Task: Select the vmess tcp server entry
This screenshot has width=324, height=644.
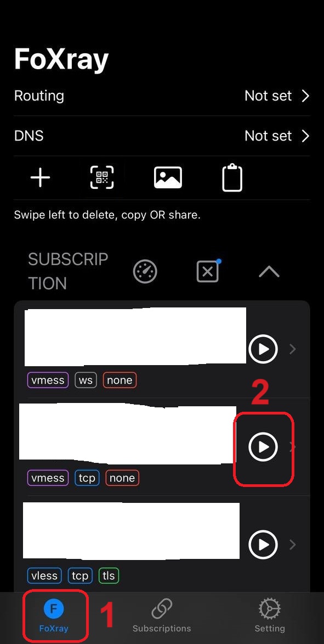Action: [x=162, y=447]
